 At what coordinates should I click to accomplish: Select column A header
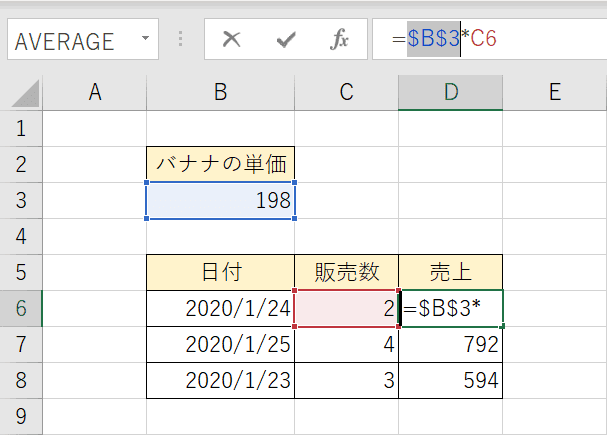[x=95, y=92]
